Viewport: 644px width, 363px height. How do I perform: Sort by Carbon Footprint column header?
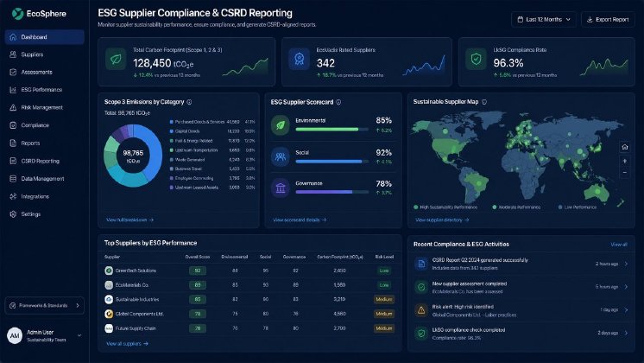[x=339, y=257]
